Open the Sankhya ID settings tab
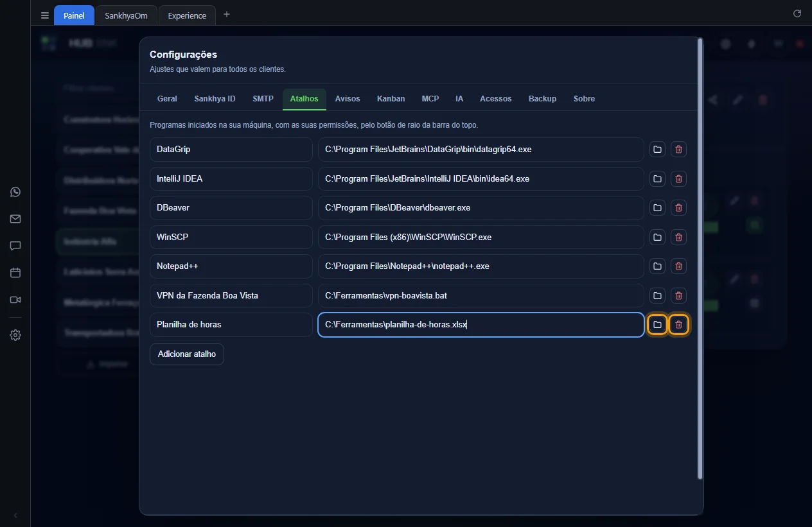812x527 pixels. click(215, 99)
